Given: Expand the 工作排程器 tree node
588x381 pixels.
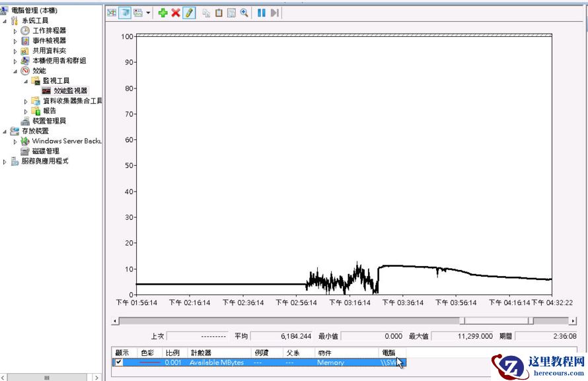Looking at the screenshot, I should coord(16,31).
